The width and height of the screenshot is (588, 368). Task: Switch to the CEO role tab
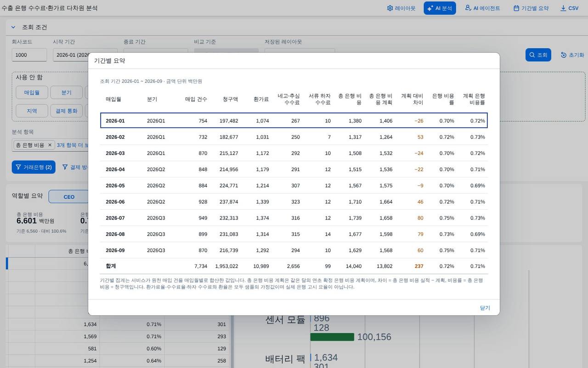click(x=68, y=197)
